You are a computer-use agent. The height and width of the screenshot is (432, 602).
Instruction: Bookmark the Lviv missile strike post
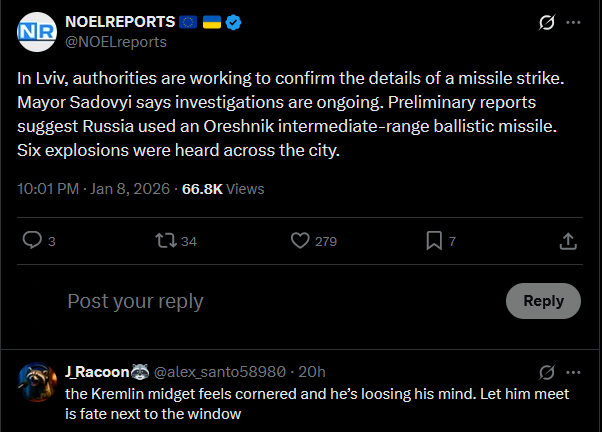(434, 240)
